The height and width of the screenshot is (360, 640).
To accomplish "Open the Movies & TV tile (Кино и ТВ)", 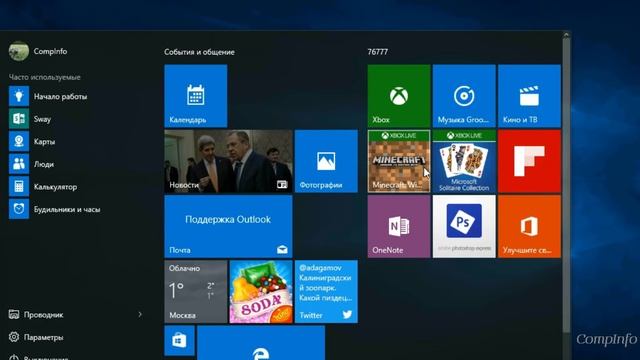I will (529, 96).
